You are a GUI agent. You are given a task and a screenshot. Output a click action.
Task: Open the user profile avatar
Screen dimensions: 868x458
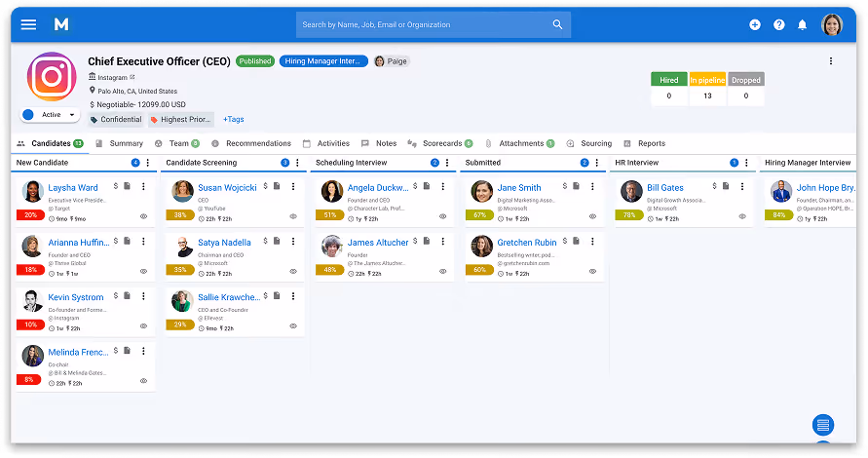click(x=831, y=24)
